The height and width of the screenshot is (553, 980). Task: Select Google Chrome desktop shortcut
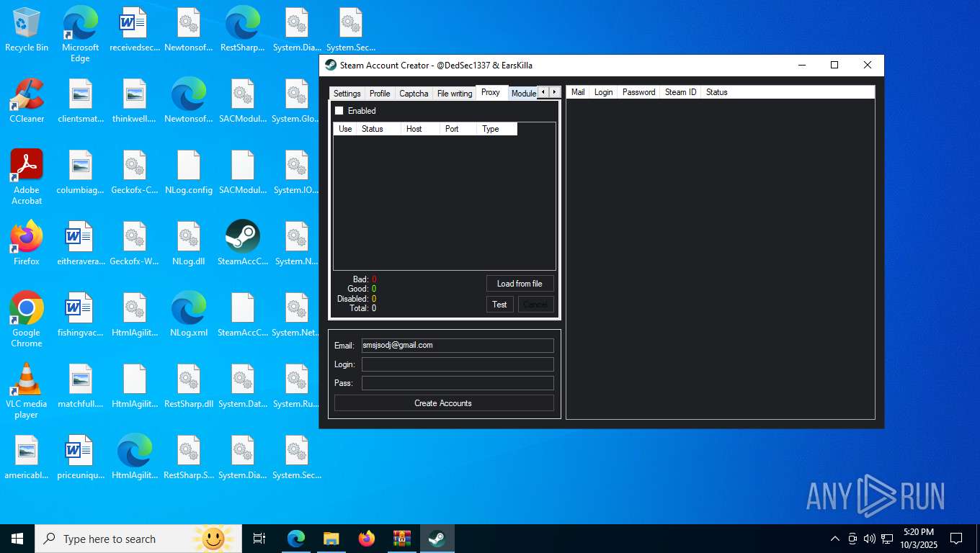click(27, 320)
